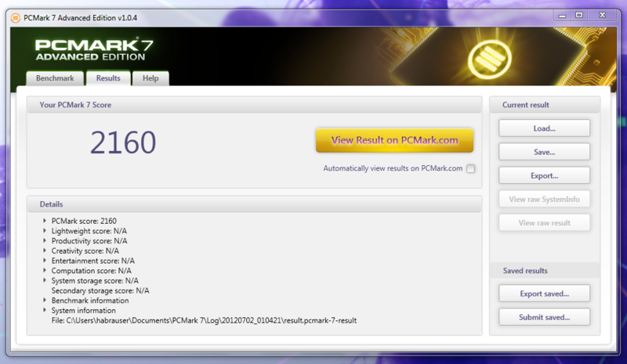Expand the Creativity score row
This screenshot has width=627, height=364.
[x=45, y=250]
